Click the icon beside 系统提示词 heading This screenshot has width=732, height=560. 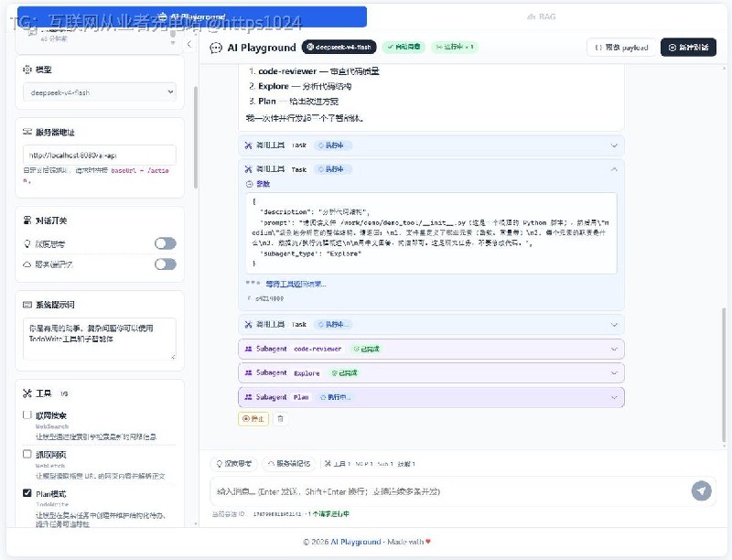[27, 305]
